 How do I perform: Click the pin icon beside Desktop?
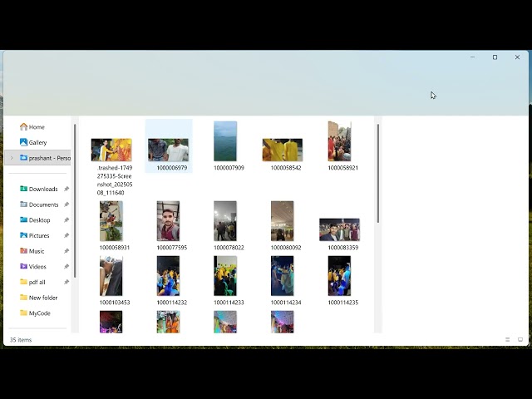(x=66, y=220)
